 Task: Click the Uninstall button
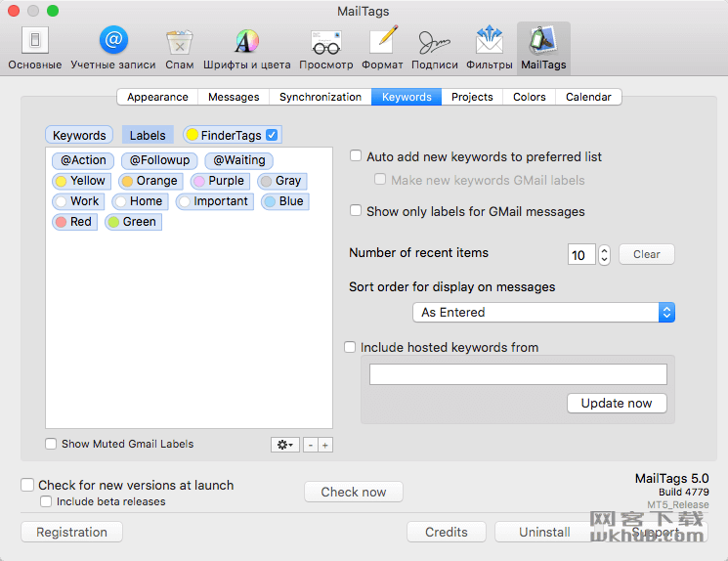tap(544, 532)
